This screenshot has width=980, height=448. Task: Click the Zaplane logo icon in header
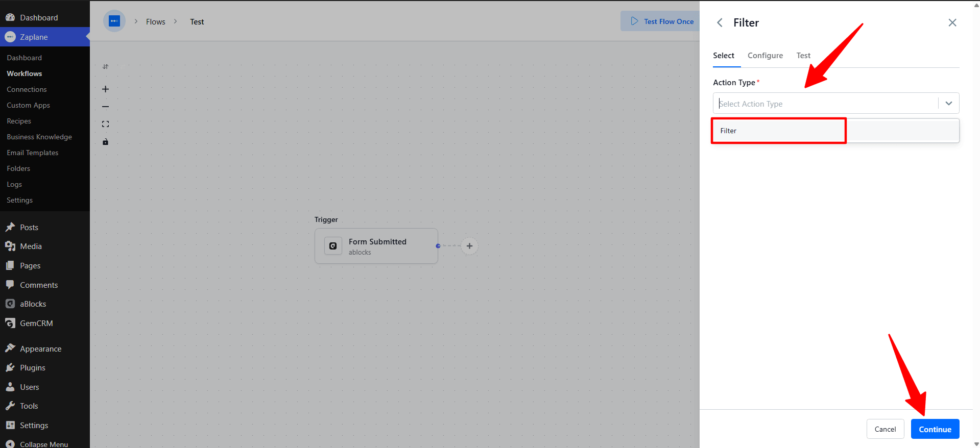(114, 21)
